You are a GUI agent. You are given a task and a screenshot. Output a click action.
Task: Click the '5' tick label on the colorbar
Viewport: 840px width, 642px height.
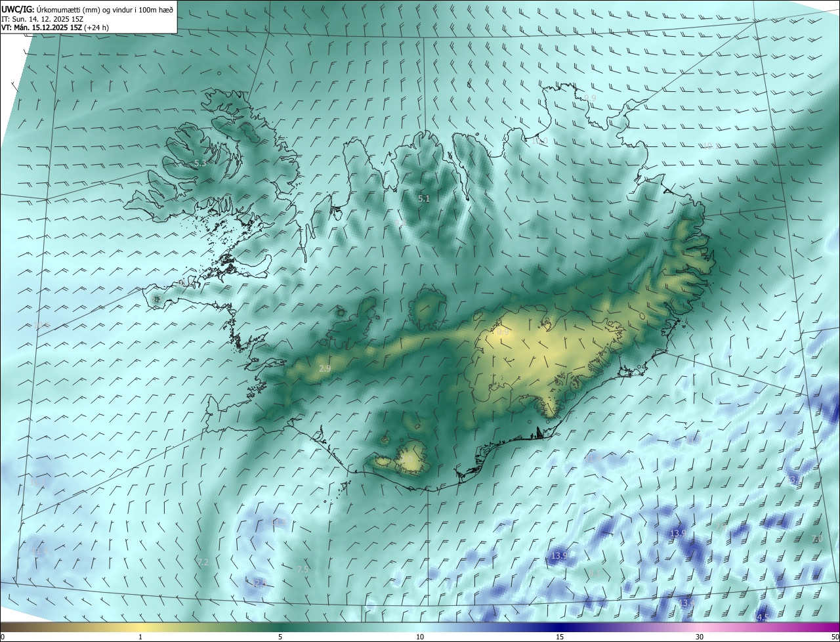(x=280, y=637)
